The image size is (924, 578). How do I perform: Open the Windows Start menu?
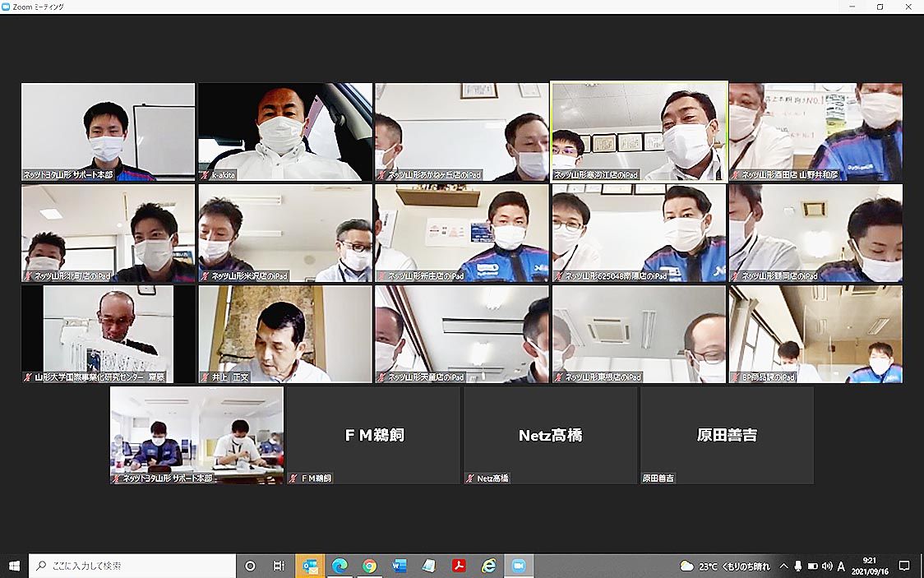click(x=14, y=566)
